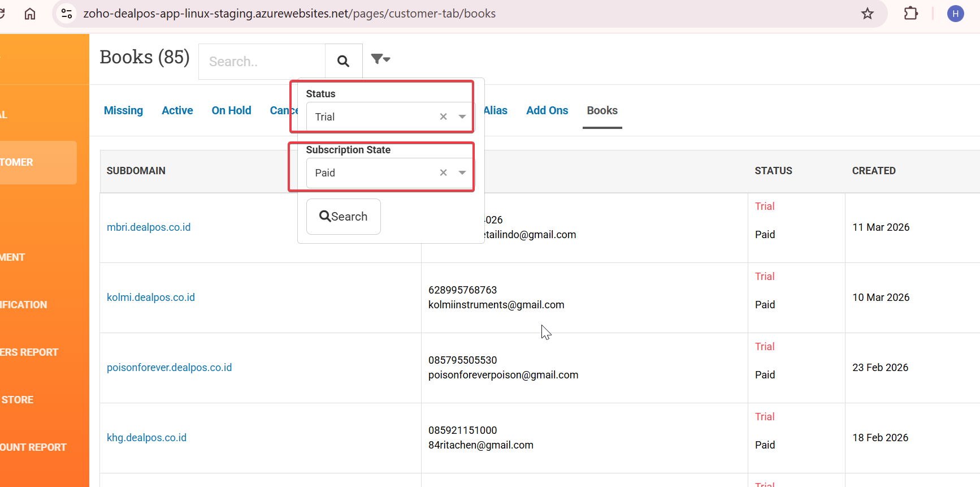Select the Add Ons tab

pyautogui.click(x=547, y=110)
